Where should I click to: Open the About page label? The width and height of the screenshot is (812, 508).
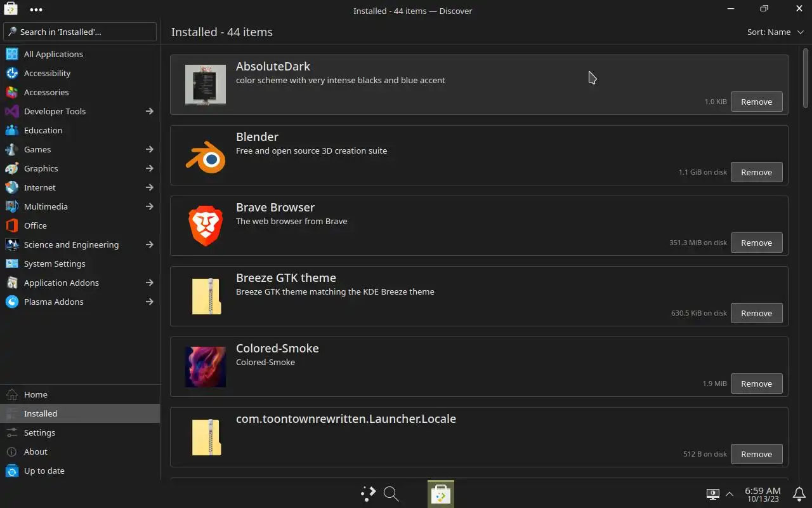(36, 451)
